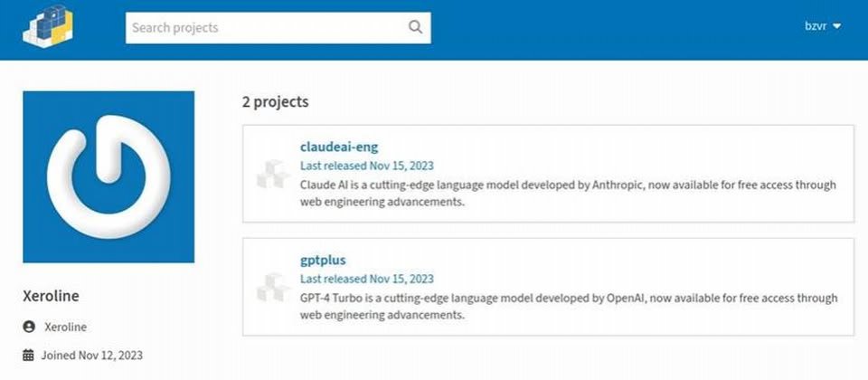The height and width of the screenshot is (380, 868).
Task: Open the bzvr account dropdown menu
Action: [823, 26]
